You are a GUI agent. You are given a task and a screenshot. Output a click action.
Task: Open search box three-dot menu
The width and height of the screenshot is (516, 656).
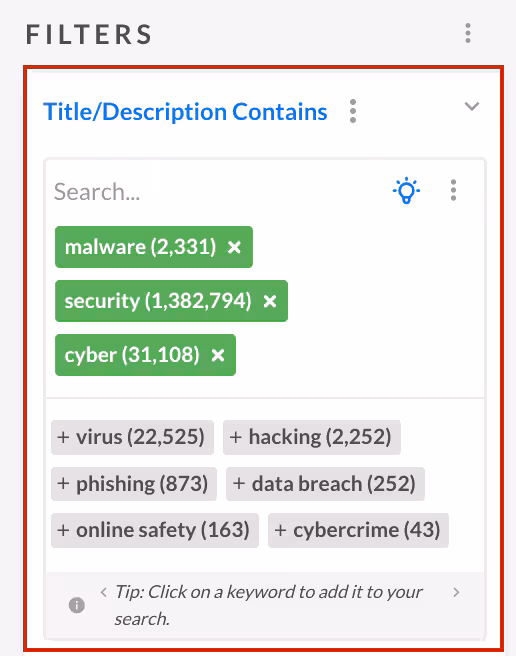point(453,191)
